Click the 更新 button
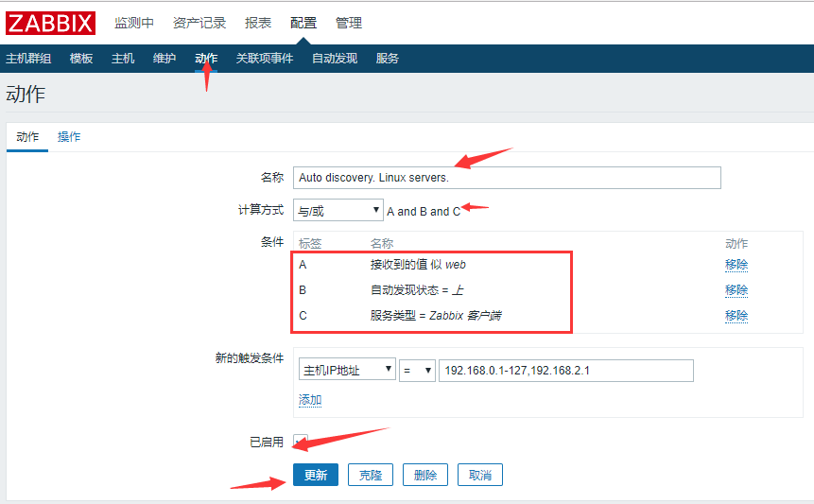This screenshot has width=814, height=504. click(316, 475)
